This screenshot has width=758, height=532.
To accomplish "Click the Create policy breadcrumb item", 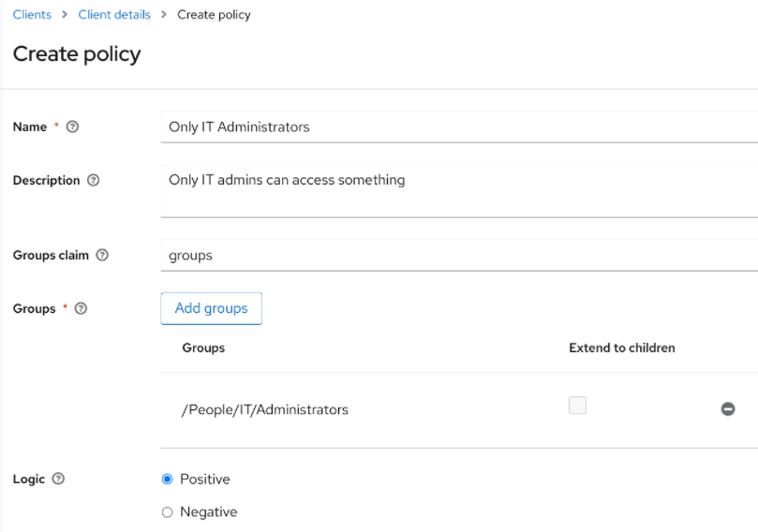I will click(x=214, y=15).
